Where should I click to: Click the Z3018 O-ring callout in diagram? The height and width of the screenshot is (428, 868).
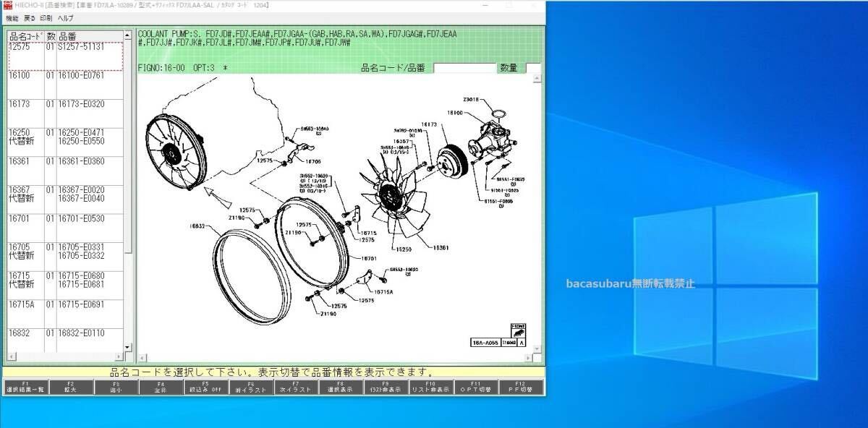click(x=472, y=99)
